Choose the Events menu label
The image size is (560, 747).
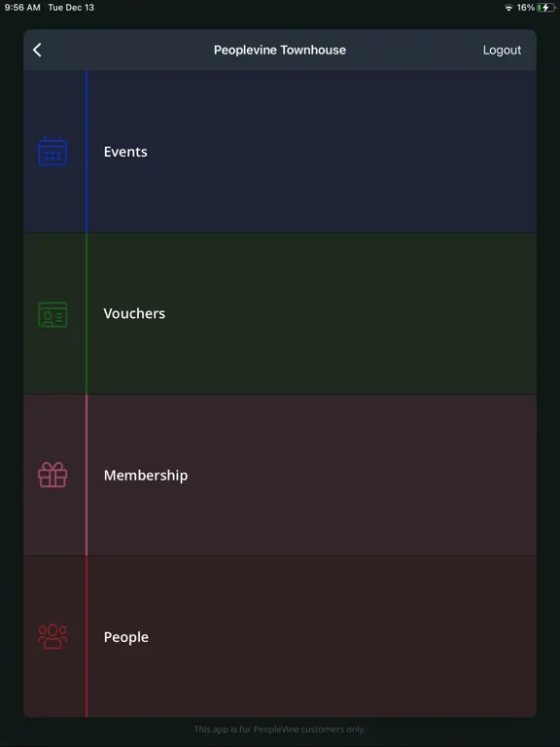125,152
